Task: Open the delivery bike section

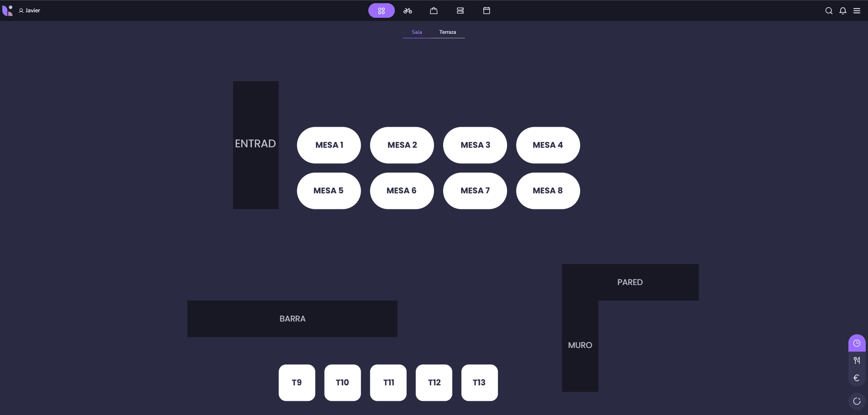Action: click(x=408, y=10)
